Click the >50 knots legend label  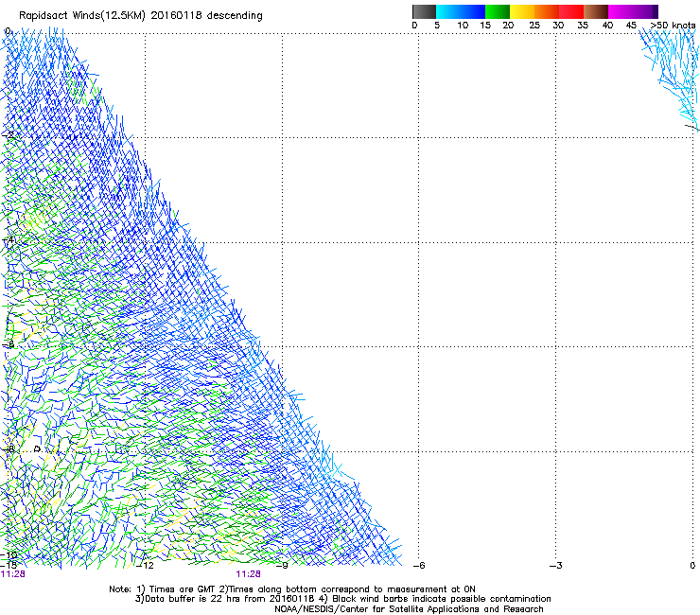(673, 26)
